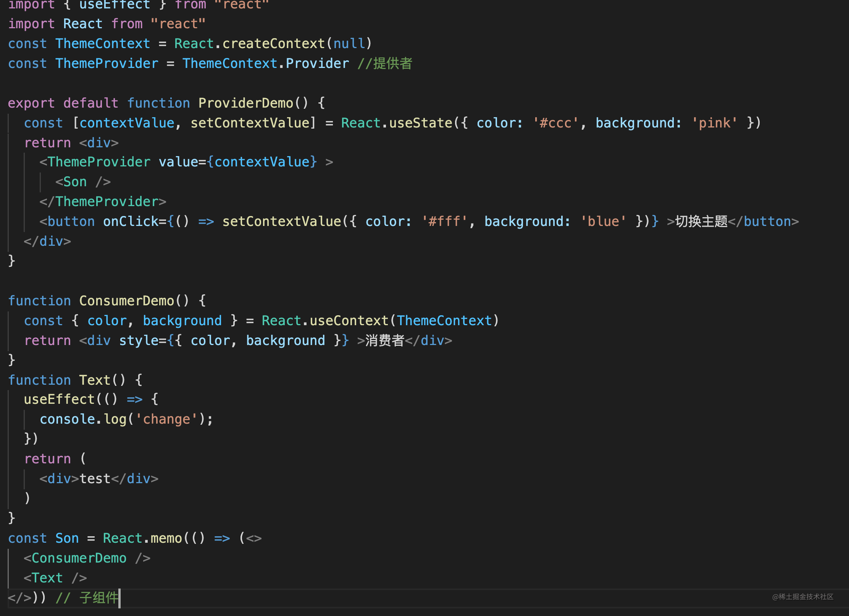Click the '#fff' color string
Viewport: 849px width, 616px height.
(x=445, y=221)
